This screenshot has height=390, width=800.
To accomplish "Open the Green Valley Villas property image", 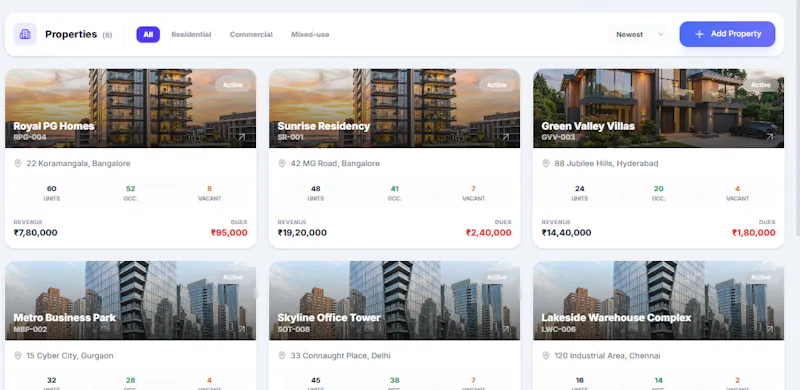I will [659, 108].
